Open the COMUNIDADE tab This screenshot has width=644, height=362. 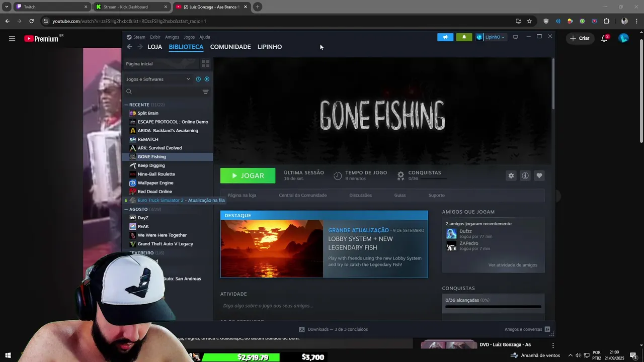(230, 47)
